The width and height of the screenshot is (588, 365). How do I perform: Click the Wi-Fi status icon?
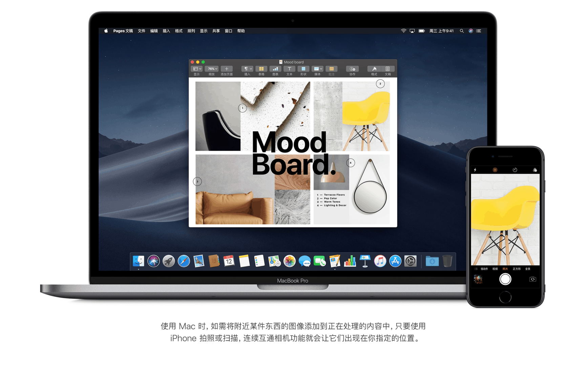[403, 31]
